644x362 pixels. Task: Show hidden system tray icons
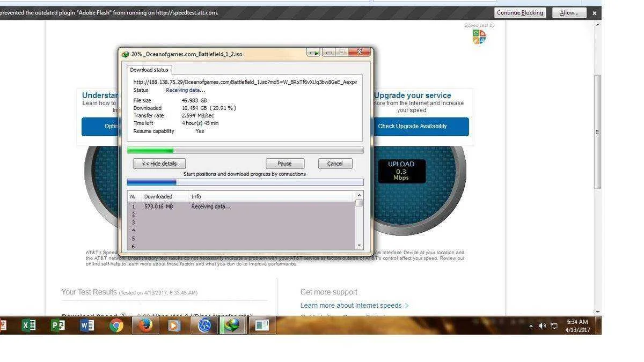pyautogui.click(x=531, y=326)
